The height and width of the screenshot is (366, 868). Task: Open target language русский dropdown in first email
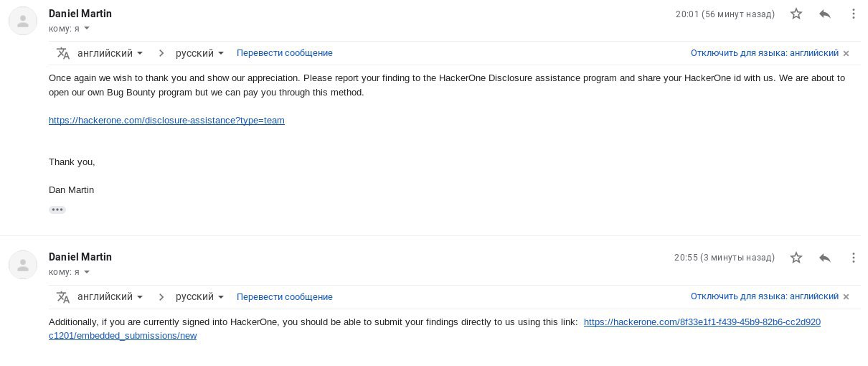200,53
